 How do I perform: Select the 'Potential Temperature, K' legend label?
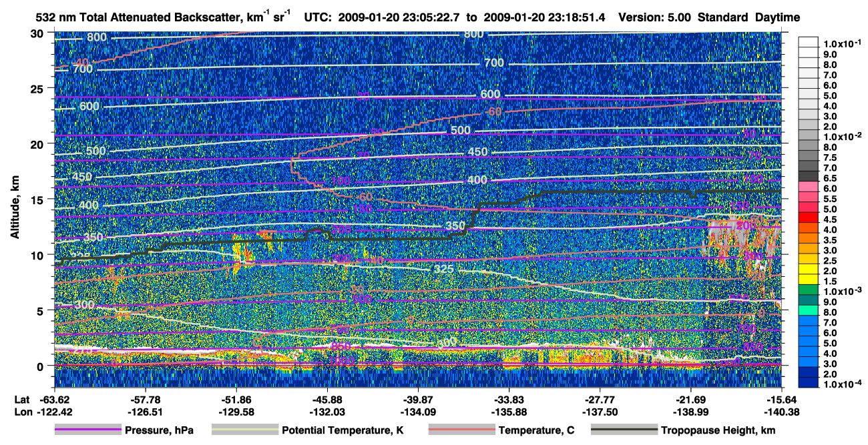pyautogui.click(x=343, y=430)
